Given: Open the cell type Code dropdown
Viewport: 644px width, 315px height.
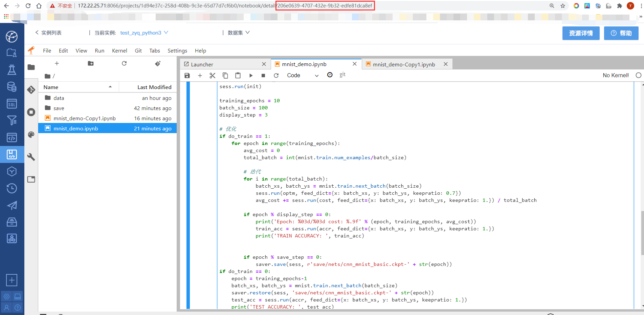Looking at the screenshot, I should click(x=303, y=75).
